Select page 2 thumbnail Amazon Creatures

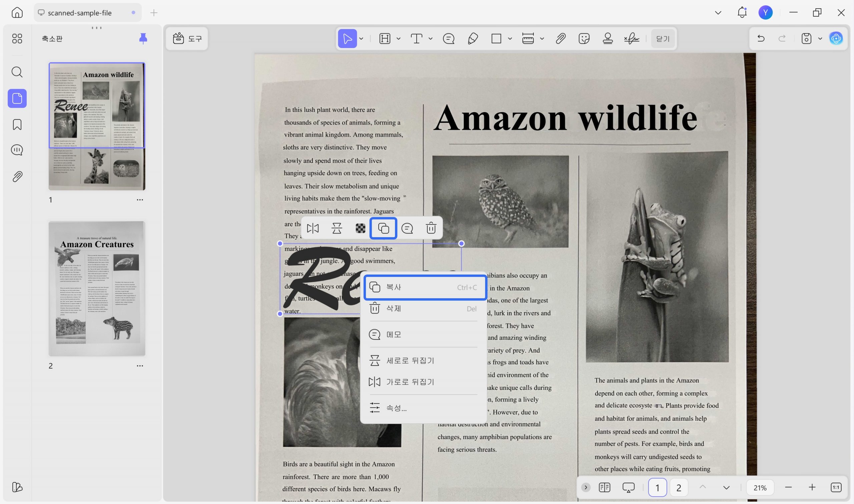click(97, 289)
